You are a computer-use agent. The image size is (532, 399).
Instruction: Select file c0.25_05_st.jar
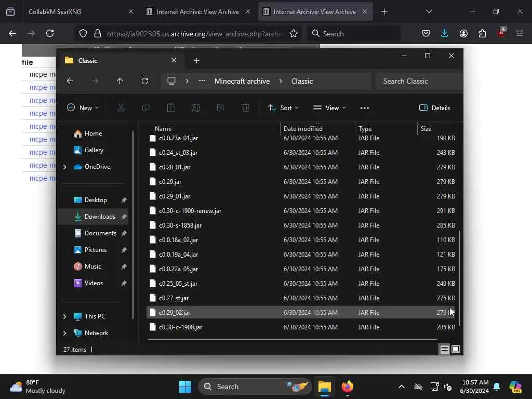click(x=301, y=283)
